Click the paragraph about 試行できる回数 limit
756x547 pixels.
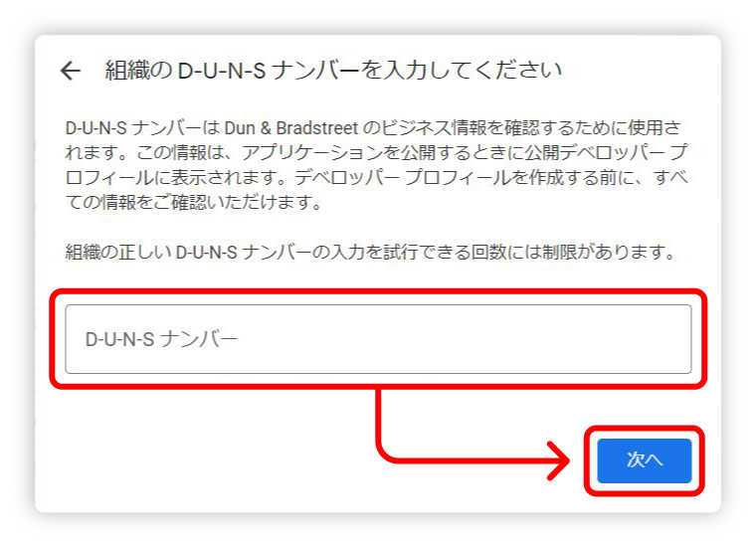click(x=370, y=252)
